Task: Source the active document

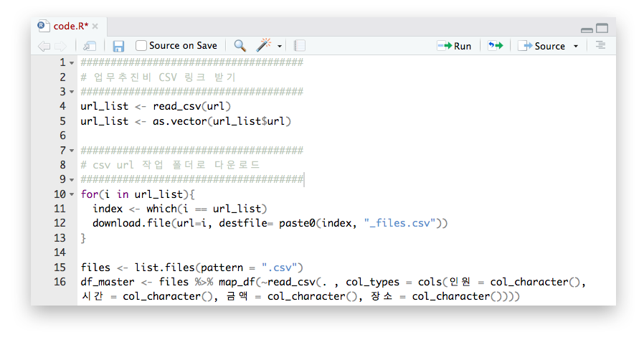Action: tap(541, 46)
